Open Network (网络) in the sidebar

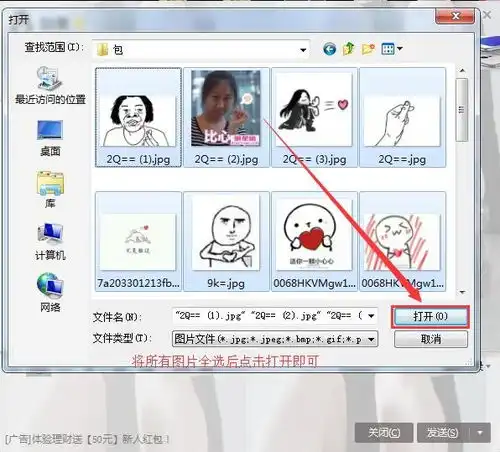pyautogui.click(x=50, y=293)
